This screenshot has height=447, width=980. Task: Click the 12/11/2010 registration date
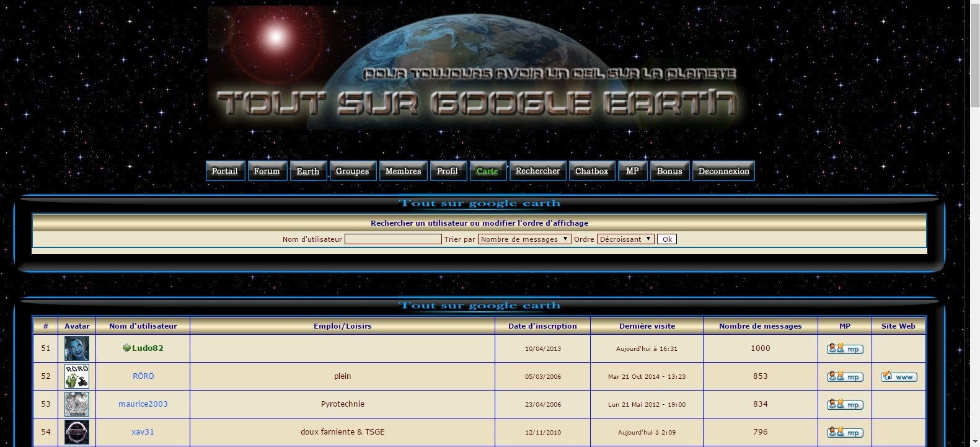[x=542, y=432]
